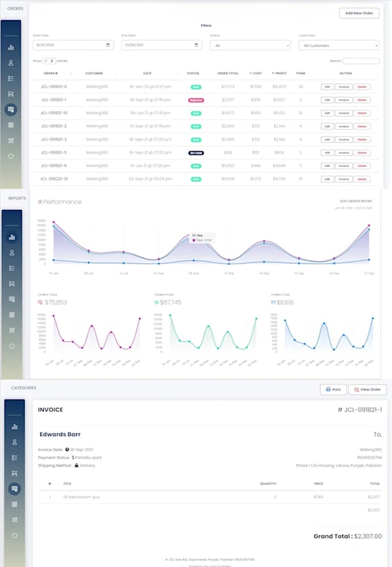This screenshot has height=567, width=392.
Task: Open the tools icon in the Invoice sidebar
Action: point(14,520)
